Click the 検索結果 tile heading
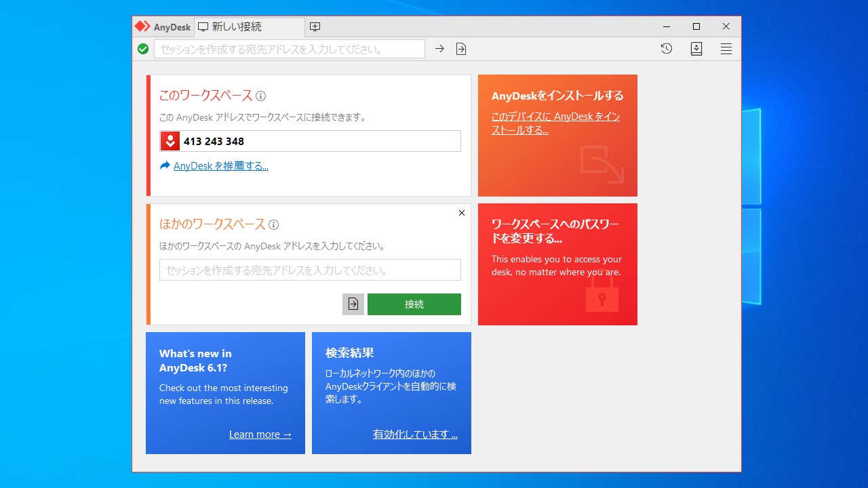868x488 pixels. click(350, 353)
